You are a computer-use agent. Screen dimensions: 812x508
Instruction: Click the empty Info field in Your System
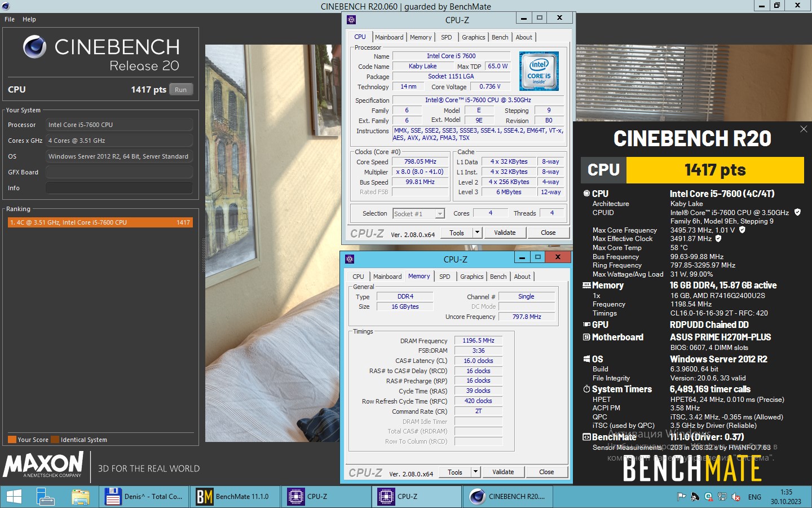119,188
